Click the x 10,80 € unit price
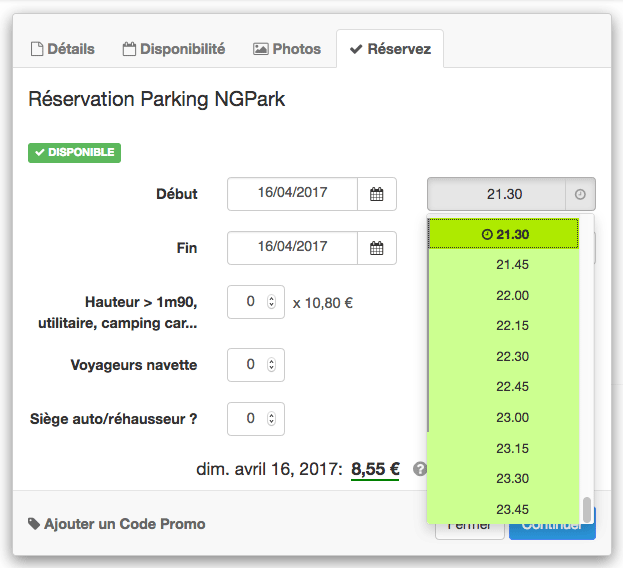The height and width of the screenshot is (568, 623). click(x=323, y=303)
